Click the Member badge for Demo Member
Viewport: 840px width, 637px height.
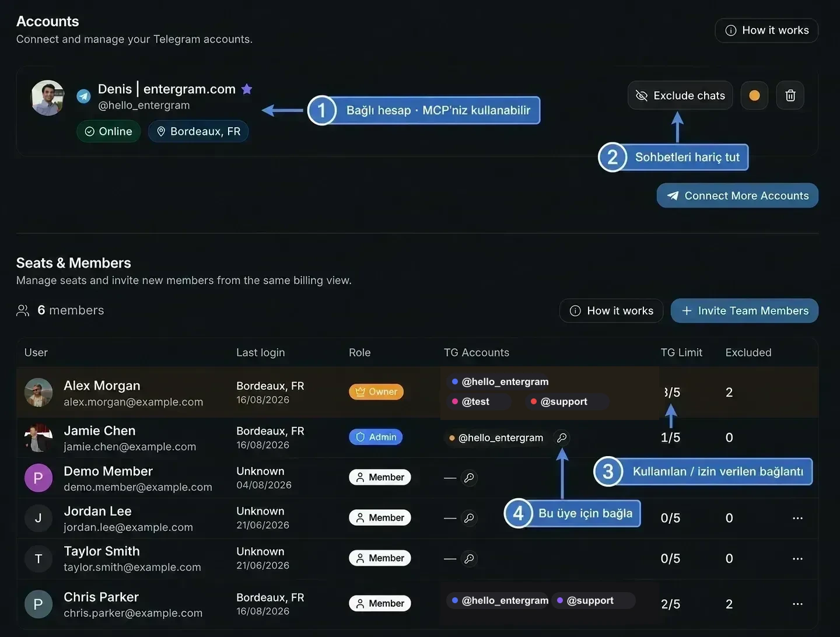point(380,477)
